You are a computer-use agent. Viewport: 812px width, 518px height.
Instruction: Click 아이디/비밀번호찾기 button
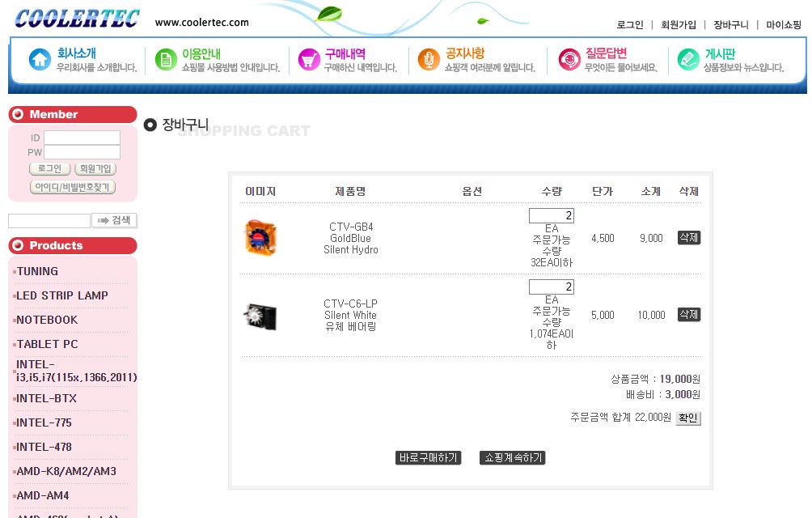(73, 187)
